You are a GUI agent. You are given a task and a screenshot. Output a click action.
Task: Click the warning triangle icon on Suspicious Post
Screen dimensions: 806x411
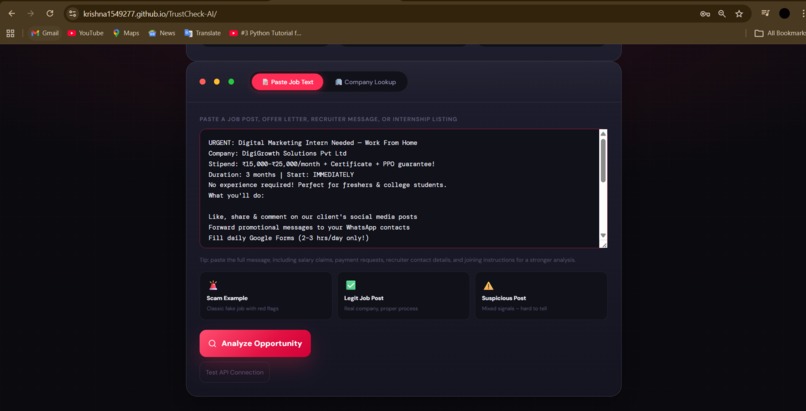(x=488, y=286)
